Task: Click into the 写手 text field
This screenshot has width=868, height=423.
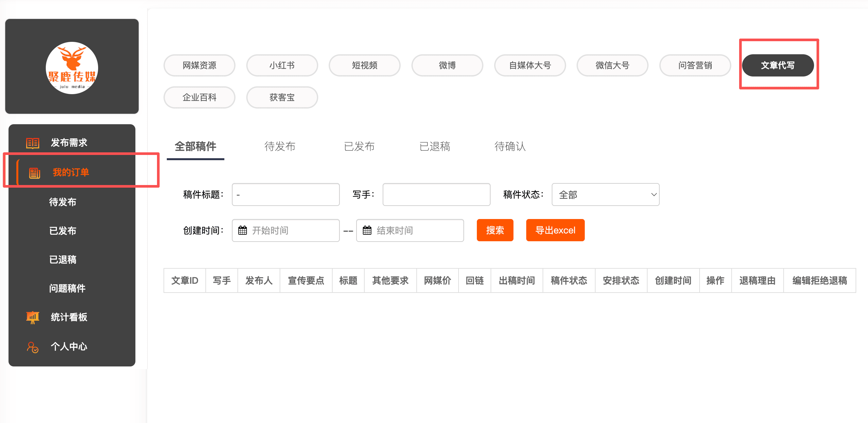Action: (x=436, y=195)
